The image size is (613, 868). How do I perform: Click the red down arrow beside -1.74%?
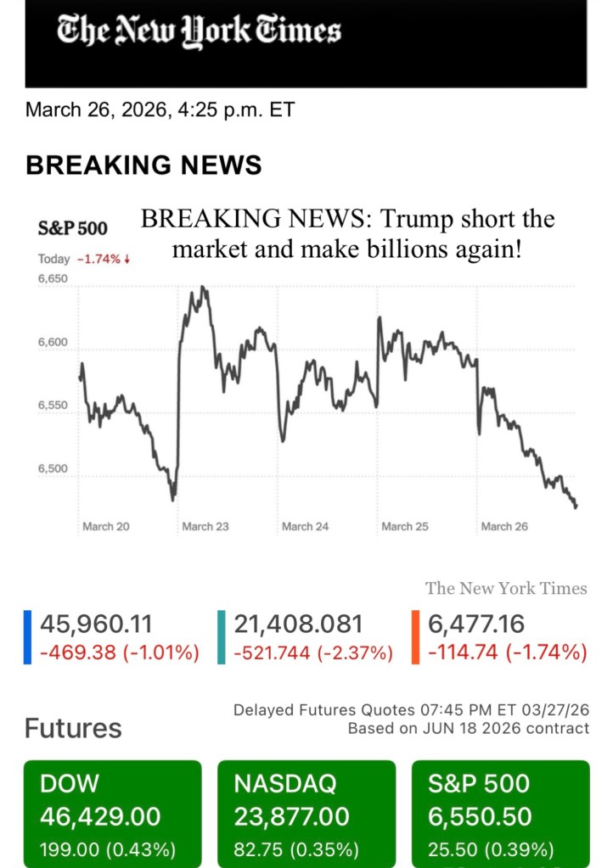tap(127, 260)
